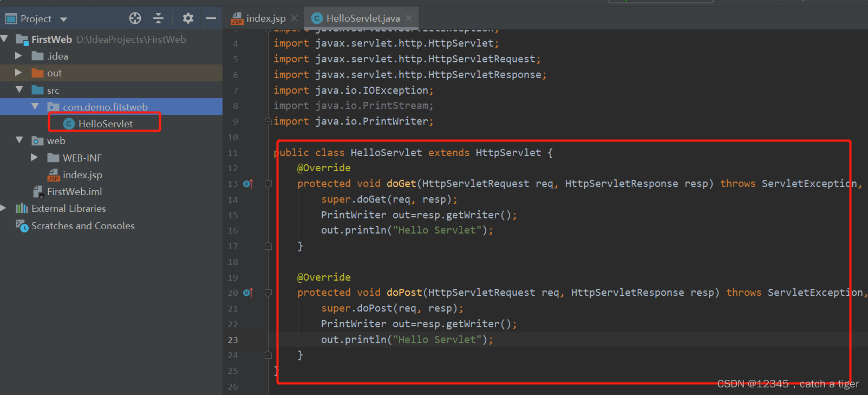Collapse the src folder arrow
The height and width of the screenshot is (395, 868).
point(19,89)
